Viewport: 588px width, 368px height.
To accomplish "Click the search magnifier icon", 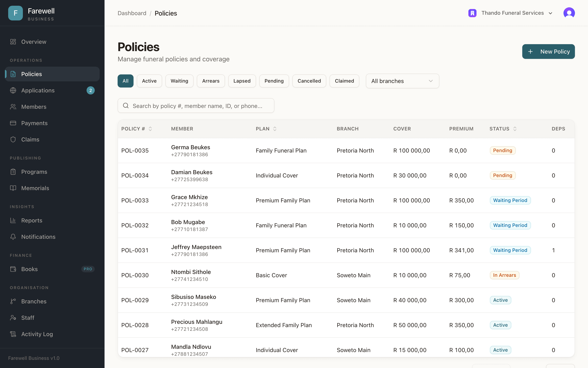I will (x=126, y=106).
